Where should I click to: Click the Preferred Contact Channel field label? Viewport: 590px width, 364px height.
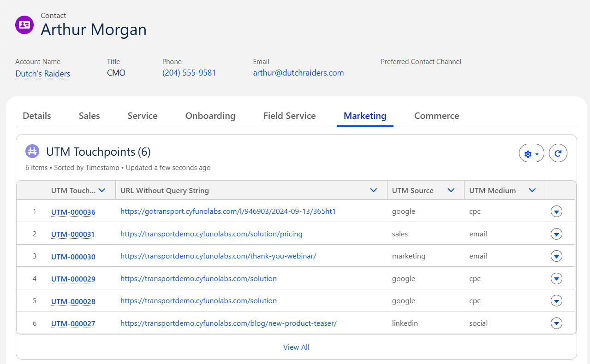(421, 62)
